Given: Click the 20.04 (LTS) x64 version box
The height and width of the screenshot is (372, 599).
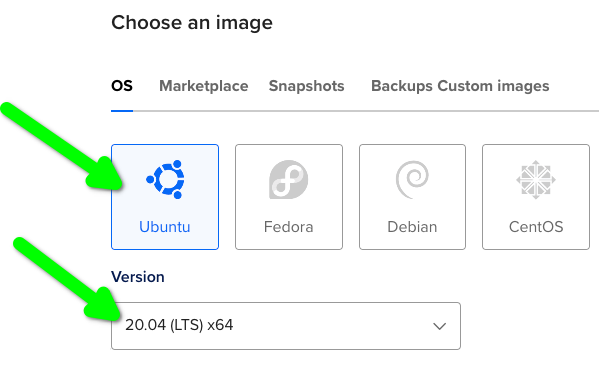Looking at the screenshot, I should 286,326.
